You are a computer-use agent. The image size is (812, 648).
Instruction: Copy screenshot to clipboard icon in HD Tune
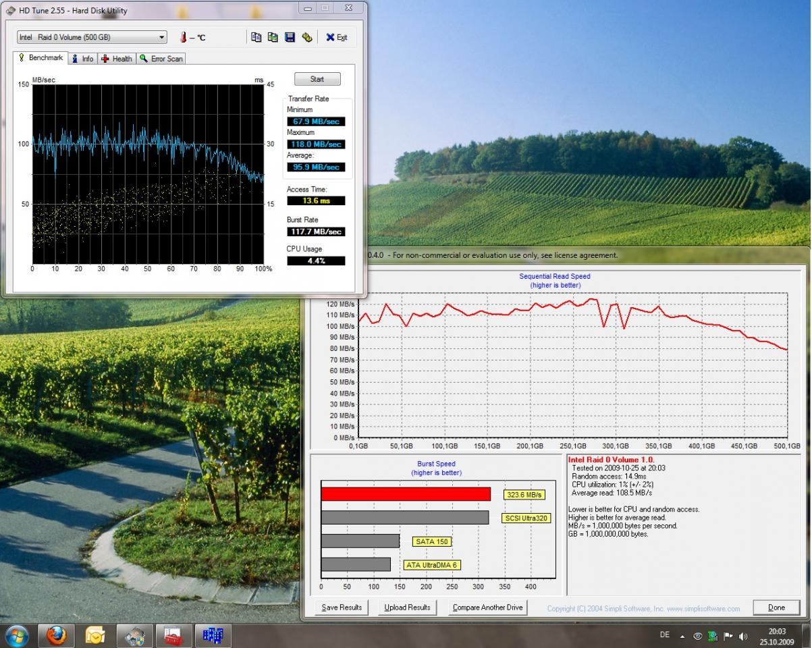click(x=273, y=37)
